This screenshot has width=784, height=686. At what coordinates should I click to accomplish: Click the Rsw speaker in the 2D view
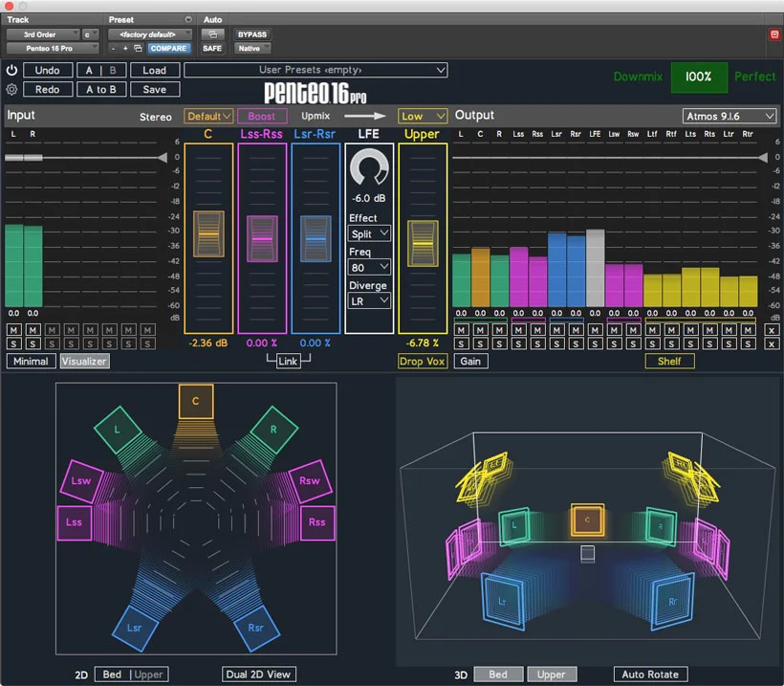(x=310, y=481)
